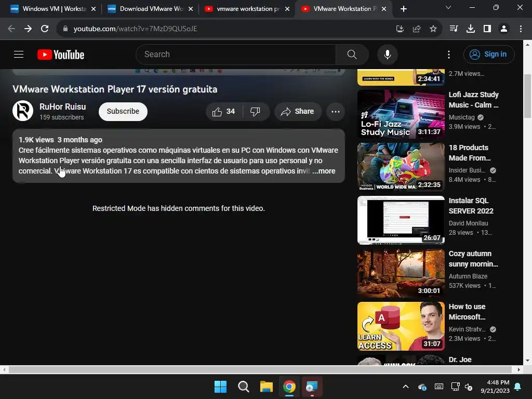This screenshot has width=532, height=399.
Task: Click the Share button
Action: point(298,111)
